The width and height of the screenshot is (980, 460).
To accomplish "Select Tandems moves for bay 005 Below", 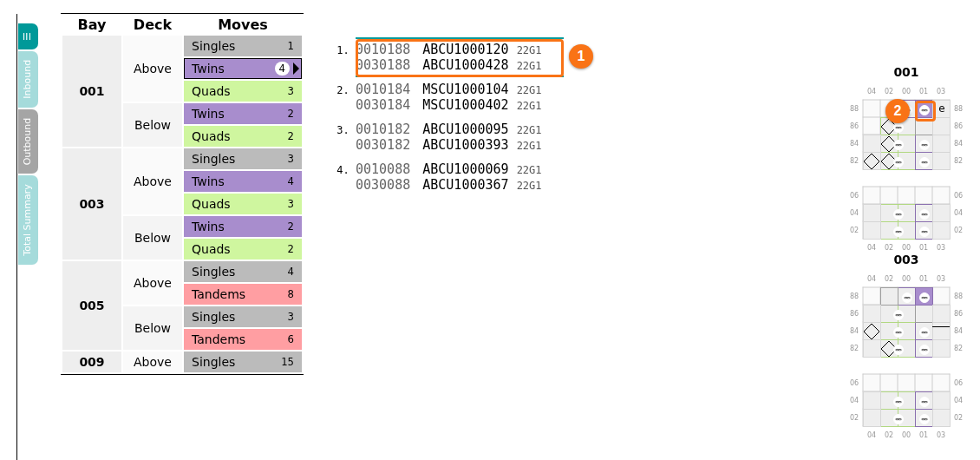I will (243, 339).
